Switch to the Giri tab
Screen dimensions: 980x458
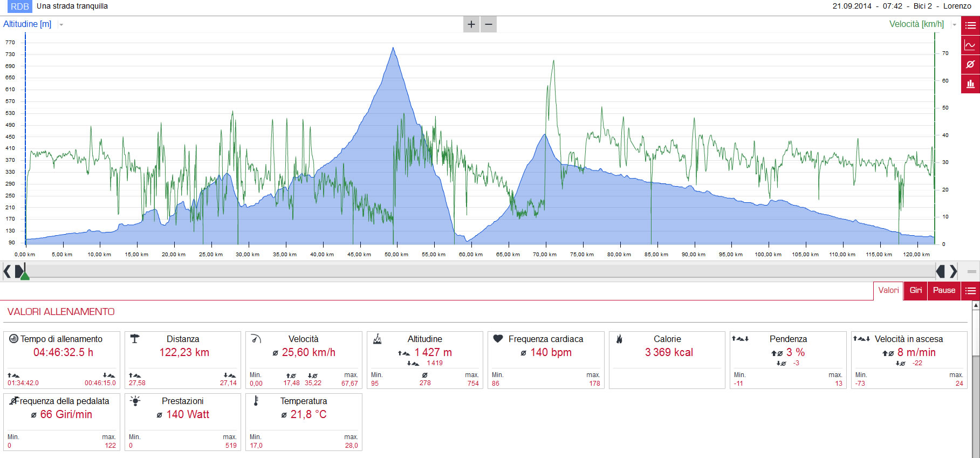[916, 291]
